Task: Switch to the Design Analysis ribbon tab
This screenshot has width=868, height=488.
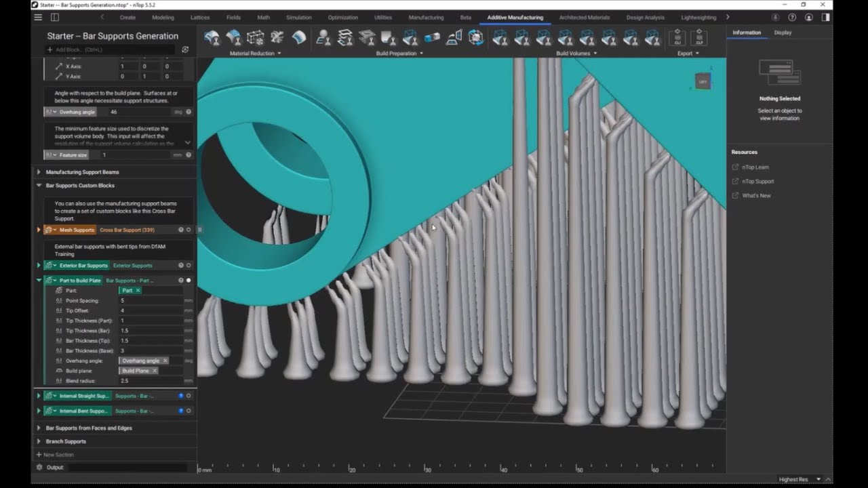Action: [646, 17]
